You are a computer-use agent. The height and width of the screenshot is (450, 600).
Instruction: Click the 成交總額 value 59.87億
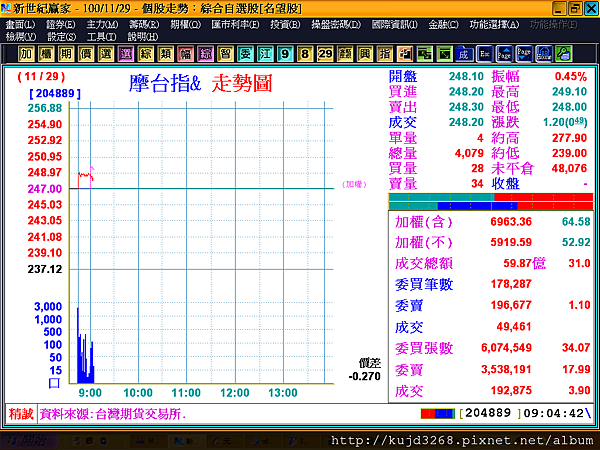tap(524, 263)
